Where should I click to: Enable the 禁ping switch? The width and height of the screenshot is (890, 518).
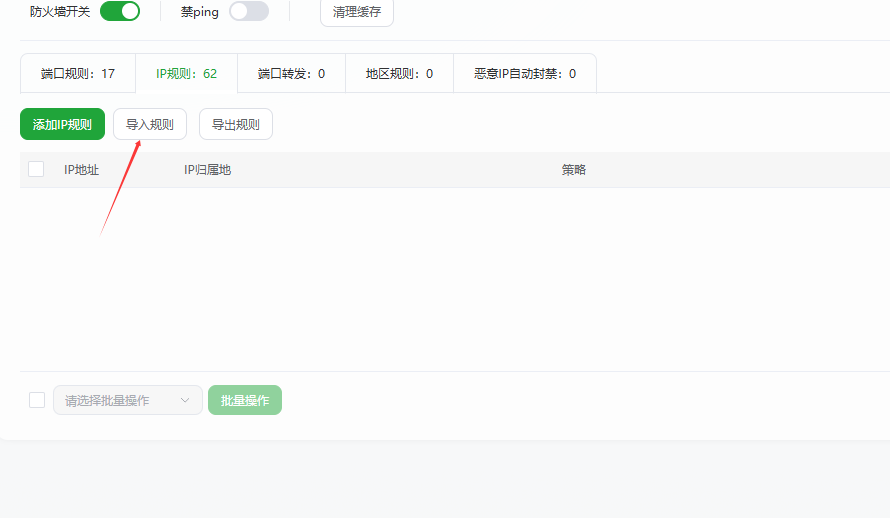(248, 12)
